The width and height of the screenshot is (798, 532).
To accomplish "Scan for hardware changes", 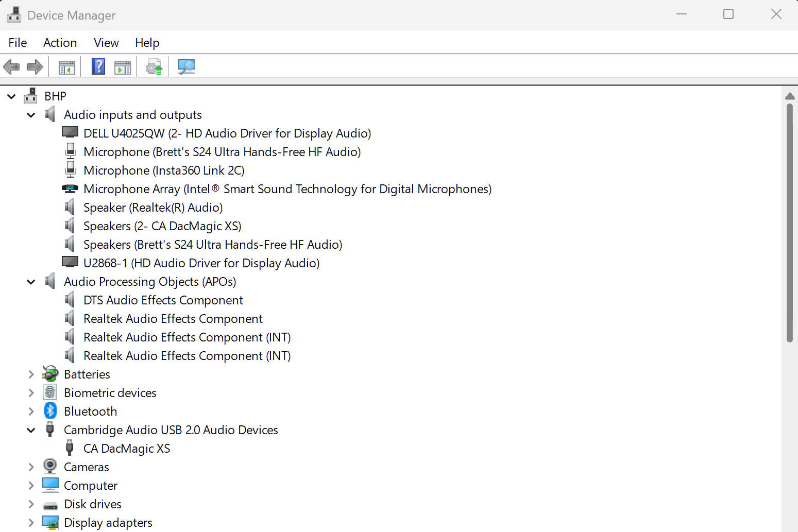I will 186,66.
